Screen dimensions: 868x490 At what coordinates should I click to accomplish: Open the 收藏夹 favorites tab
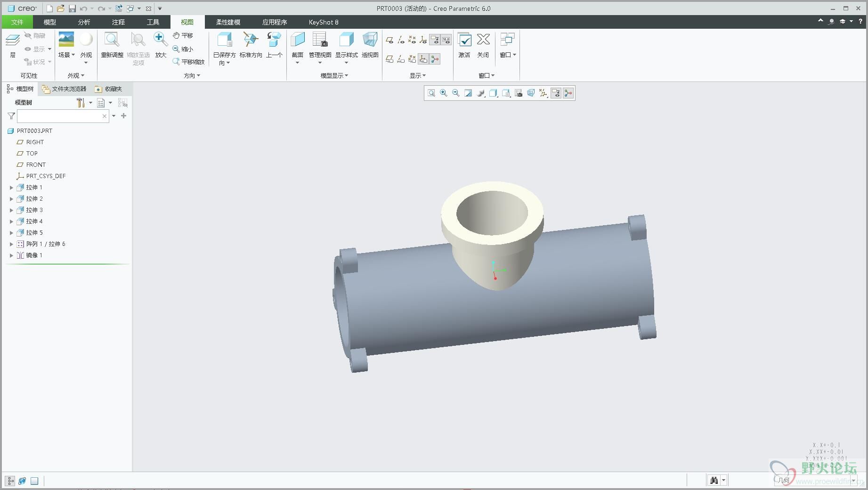pyautogui.click(x=108, y=89)
